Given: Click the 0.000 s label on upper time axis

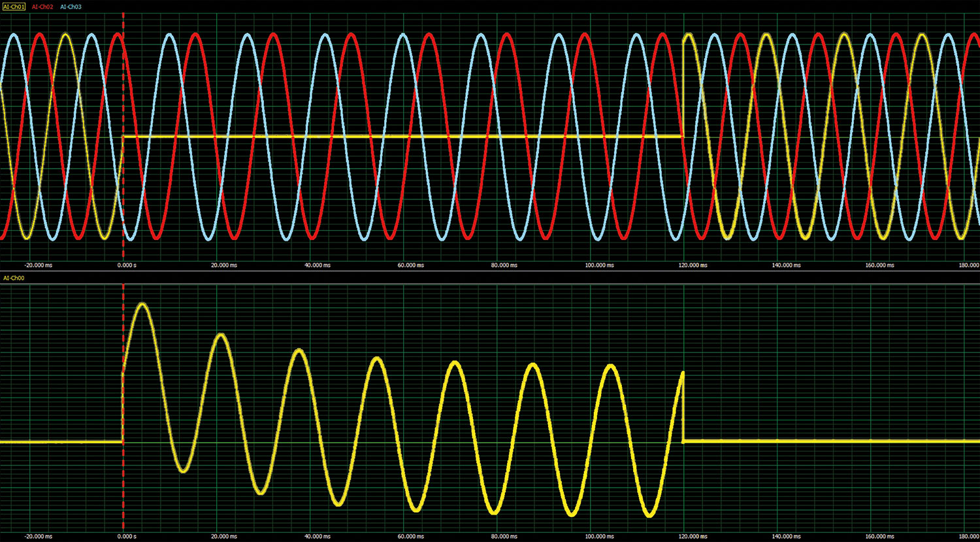Looking at the screenshot, I should click(x=127, y=265).
